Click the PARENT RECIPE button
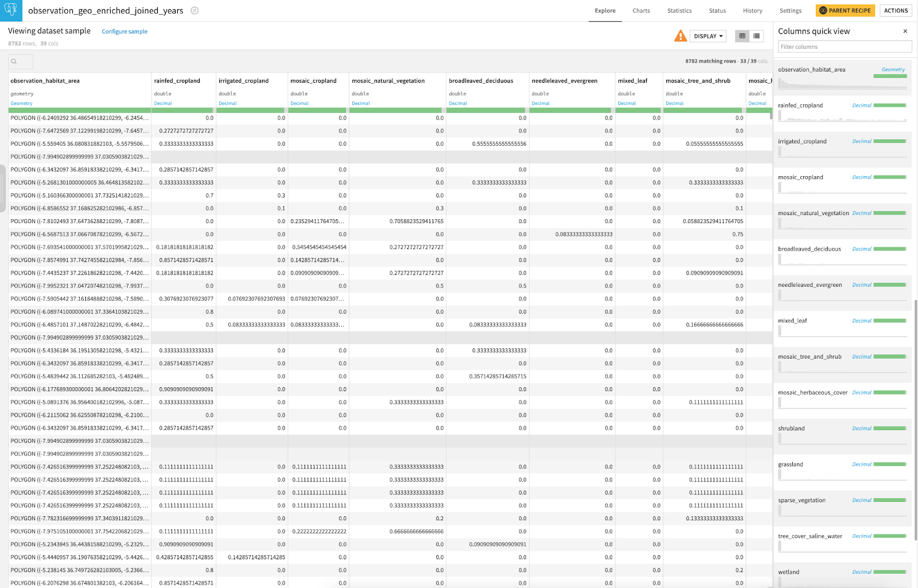The height and width of the screenshot is (588, 918). [x=845, y=10]
